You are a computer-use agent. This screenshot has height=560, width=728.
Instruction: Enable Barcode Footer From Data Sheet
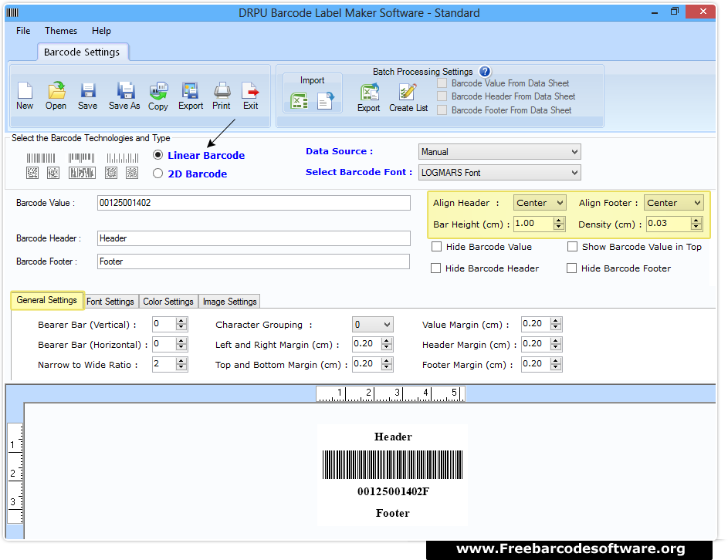click(x=442, y=110)
